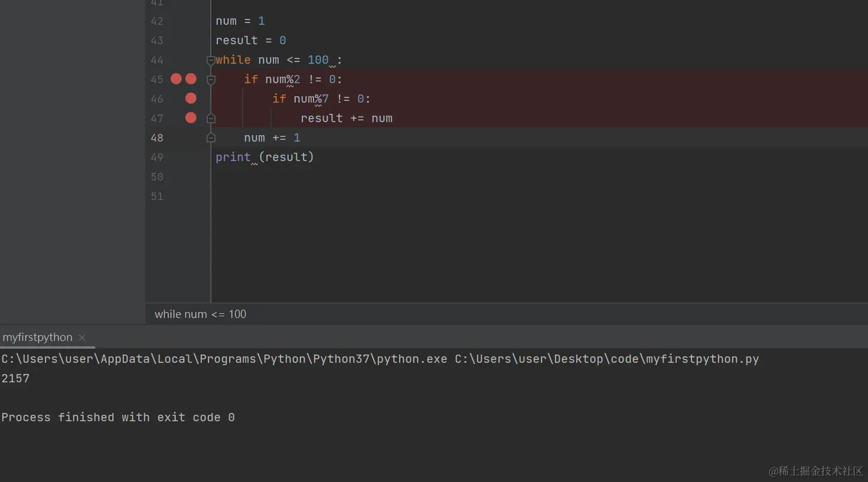Click the output value 2157 in console
Image resolution: width=868 pixels, height=482 pixels.
click(15, 378)
